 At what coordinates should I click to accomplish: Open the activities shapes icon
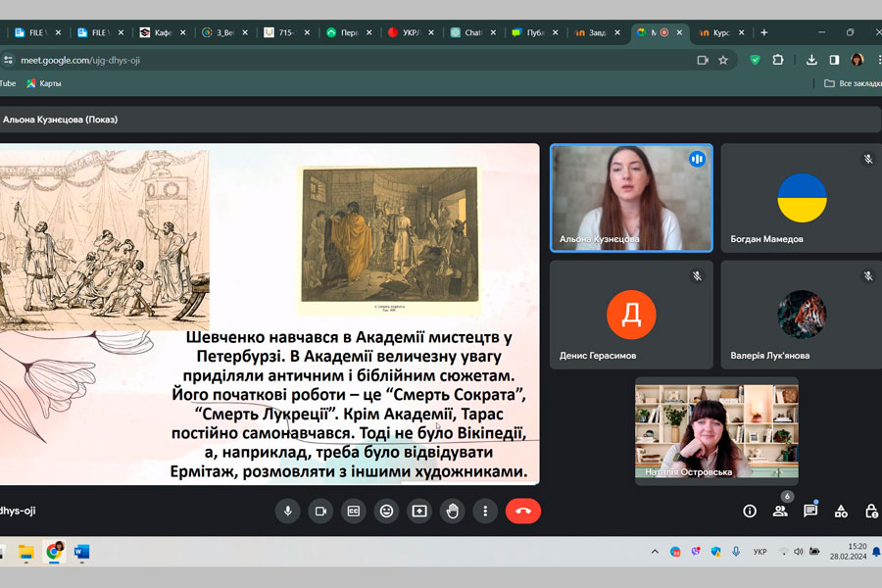841,511
